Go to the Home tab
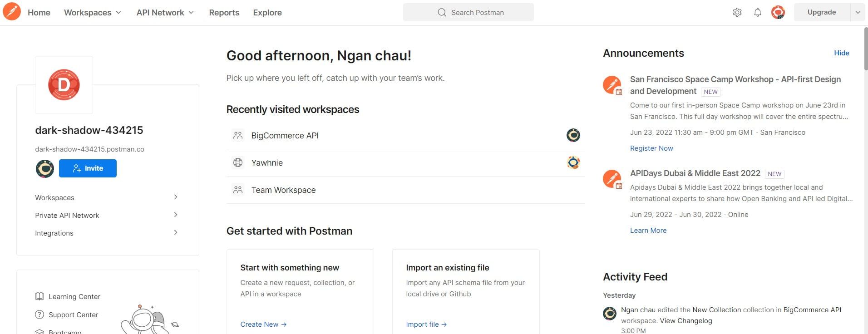The width and height of the screenshot is (868, 334). click(x=39, y=13)
